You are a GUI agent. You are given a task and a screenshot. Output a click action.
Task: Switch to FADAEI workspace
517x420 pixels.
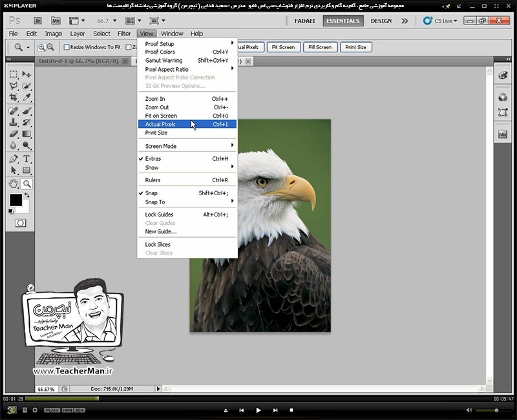pyautogui.click(x=304, y=21)
